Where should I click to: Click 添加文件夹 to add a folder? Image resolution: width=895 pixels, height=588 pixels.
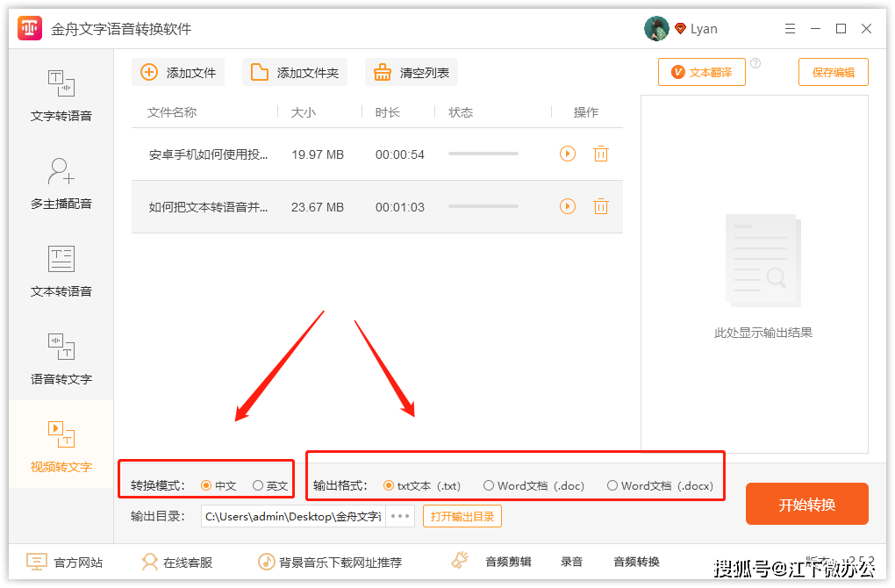click(x=295, y=73)
